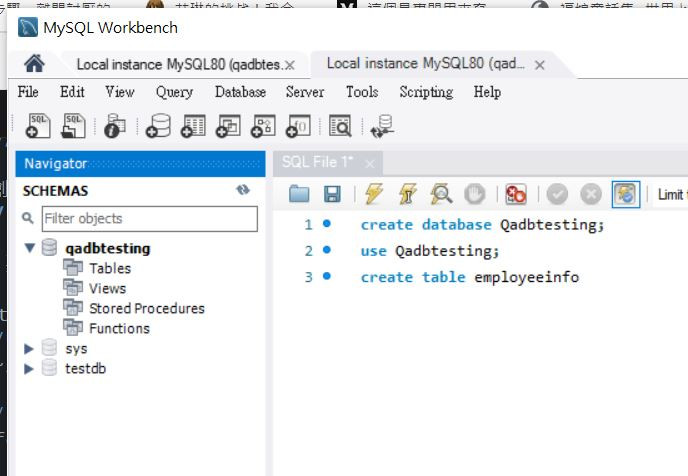Search table data toolbar icon
Screen dimensions: 688x476
(340, 126)
